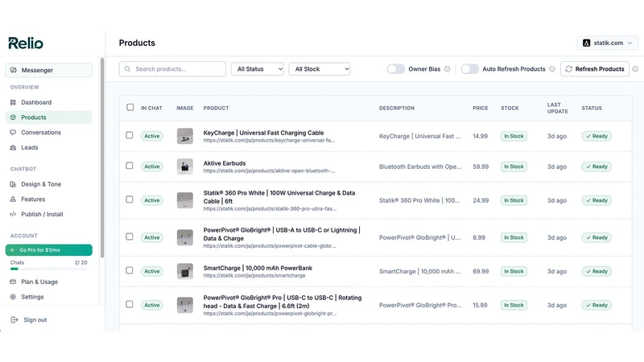This screenshot has height=362, width=644.
Task: Open Design & Tone page
Action: click(49, 184)
